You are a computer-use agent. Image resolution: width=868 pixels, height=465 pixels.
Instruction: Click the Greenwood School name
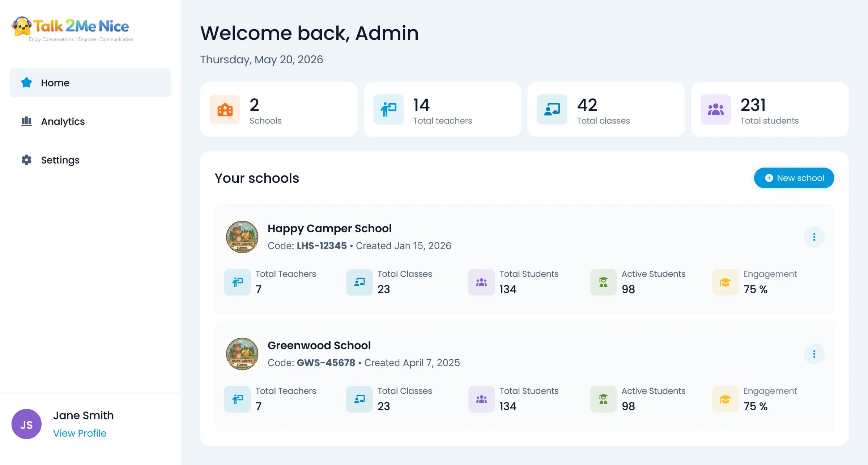tap(319, 346)
